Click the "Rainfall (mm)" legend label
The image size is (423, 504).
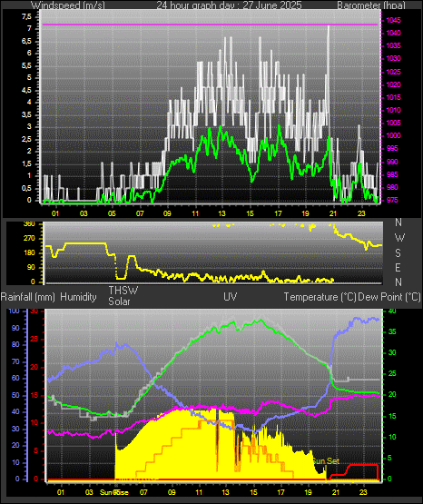click(27, 297)
